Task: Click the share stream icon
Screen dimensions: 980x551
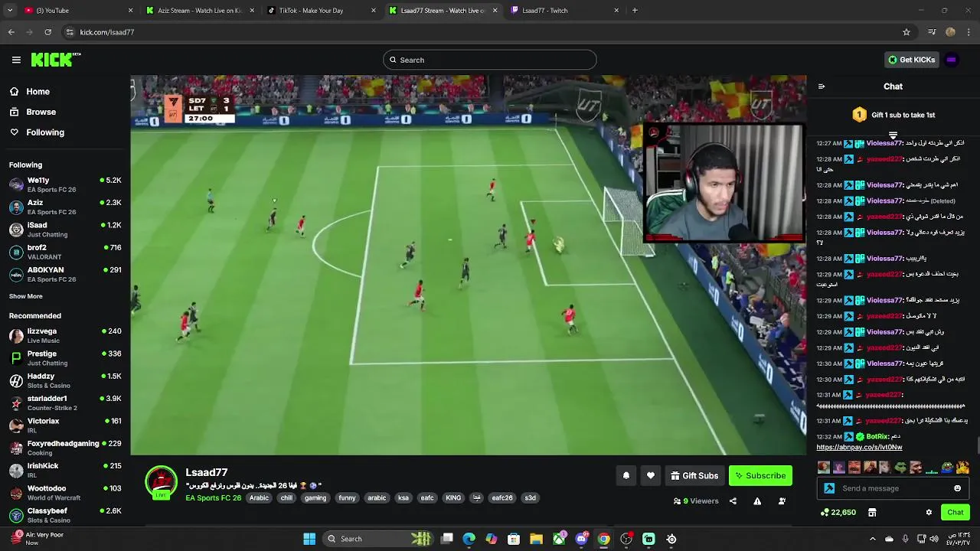Action: pyautogui.click(x=733, y=501)
